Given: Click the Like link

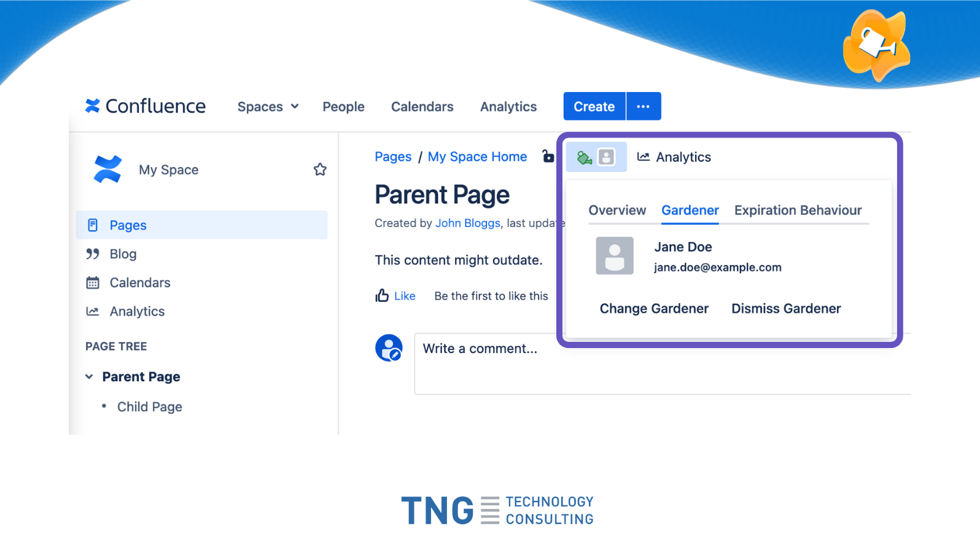Looking at the screenshot, I should [x=405, y=296].
